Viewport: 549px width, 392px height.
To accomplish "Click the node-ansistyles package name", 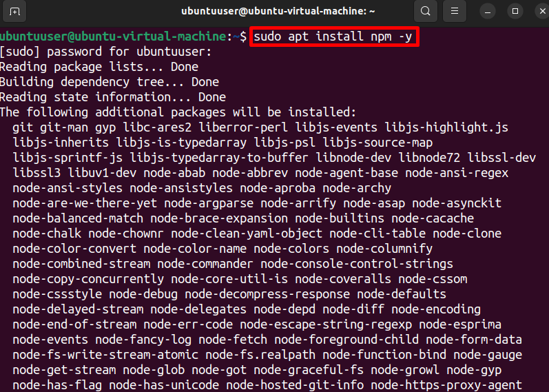I will pyautogui.click(x=181, y=188).
